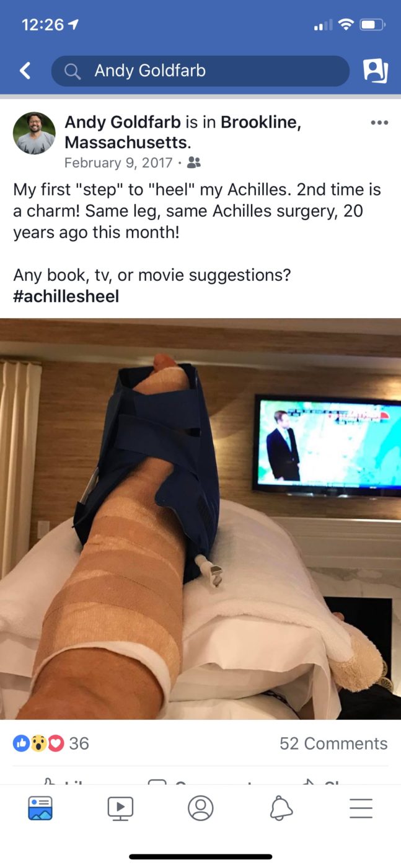
Task: Open the #achillesheel hashtag
Action: pyautogui.click(x=66, y=296)
